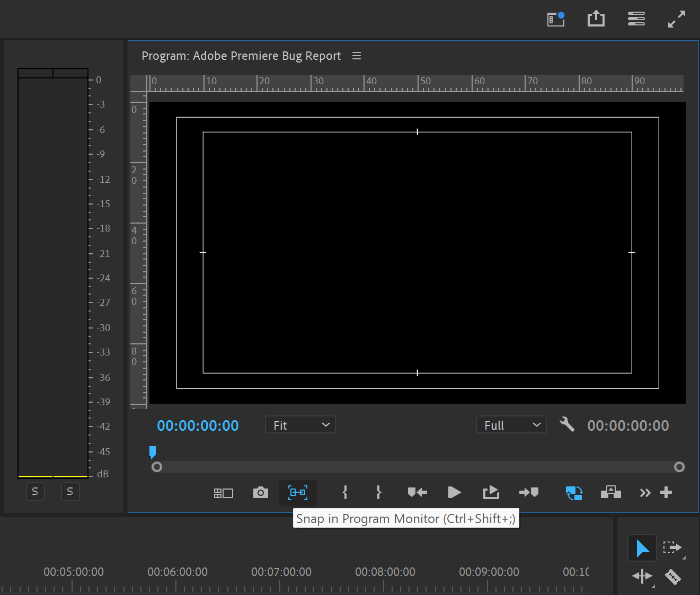The width and height of the screenshot is (700, 595).
Task: Click the Go to In Point icon
Action: [417, 493]
